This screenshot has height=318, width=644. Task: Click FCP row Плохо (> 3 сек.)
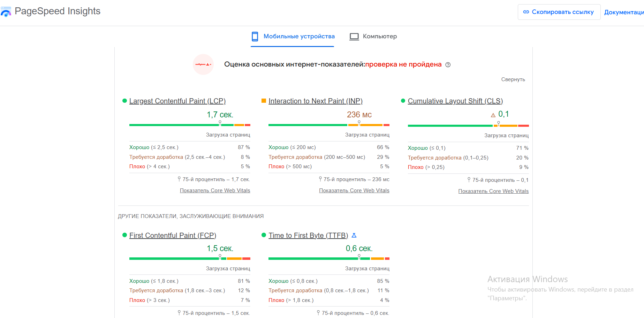point(190,300)
